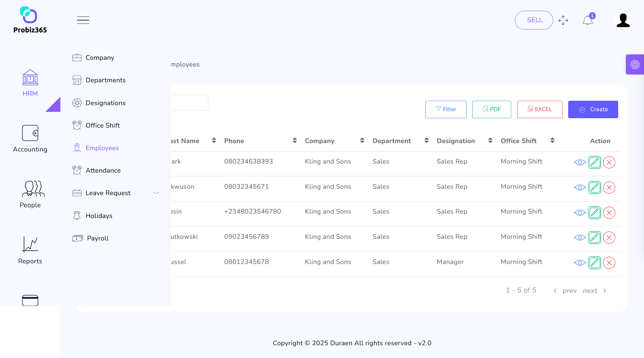Viewport: 644px width, 358px height.
Task: Open the user profile avatar
Action: [623, 20]
